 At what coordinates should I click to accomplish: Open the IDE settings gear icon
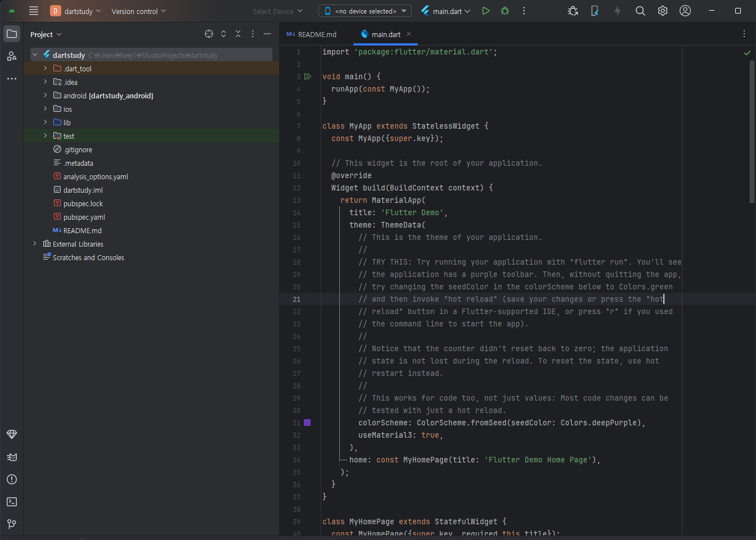click(x=663, y=11)
